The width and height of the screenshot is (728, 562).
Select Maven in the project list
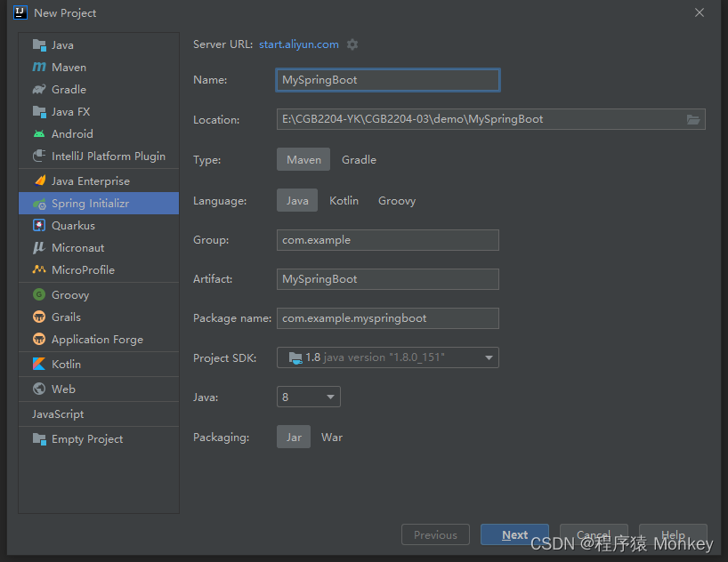99,67
